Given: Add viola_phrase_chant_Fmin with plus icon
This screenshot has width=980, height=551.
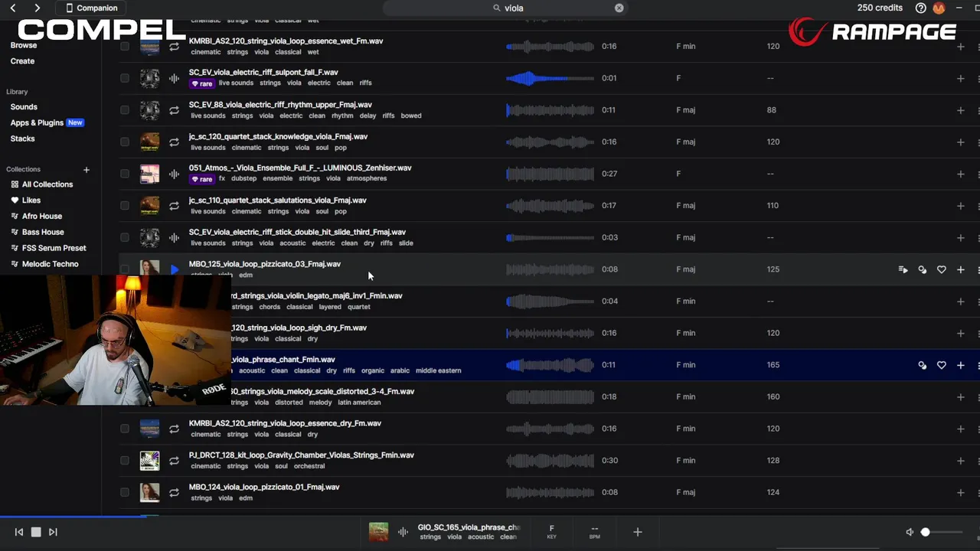Looking at the screenshot, I should point(961,365).
